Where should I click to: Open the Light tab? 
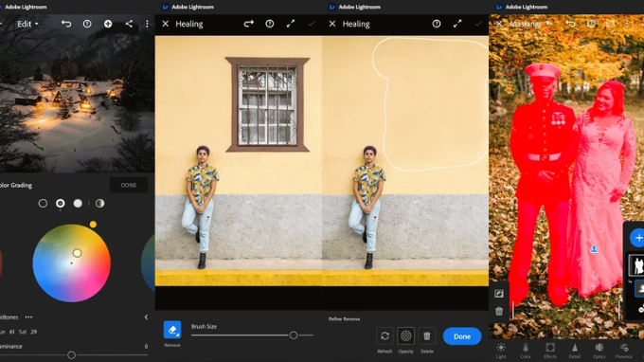click(501, 351)
